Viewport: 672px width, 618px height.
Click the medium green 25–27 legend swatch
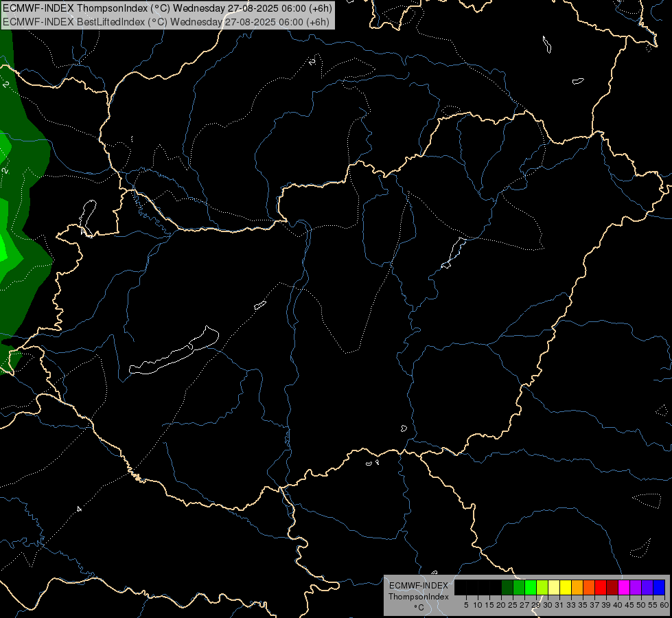tap(519, 587)
